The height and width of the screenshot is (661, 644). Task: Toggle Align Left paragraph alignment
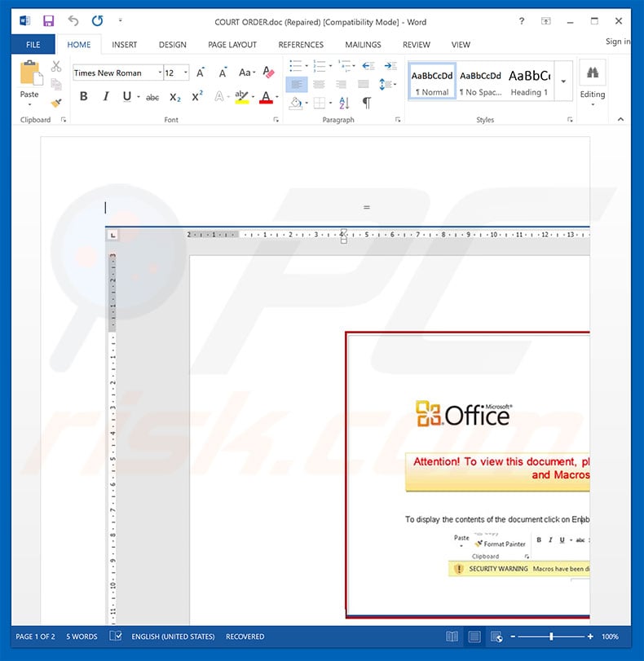(297, 84)
